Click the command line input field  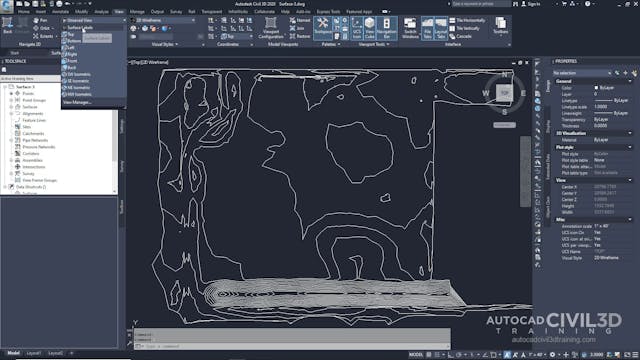click(x=292, y=347)
